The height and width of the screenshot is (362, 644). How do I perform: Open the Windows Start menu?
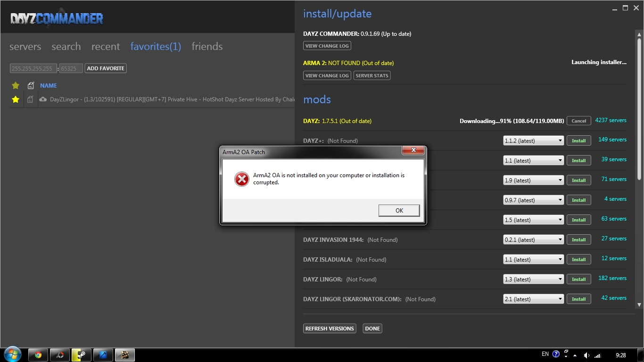pos(12,355)
